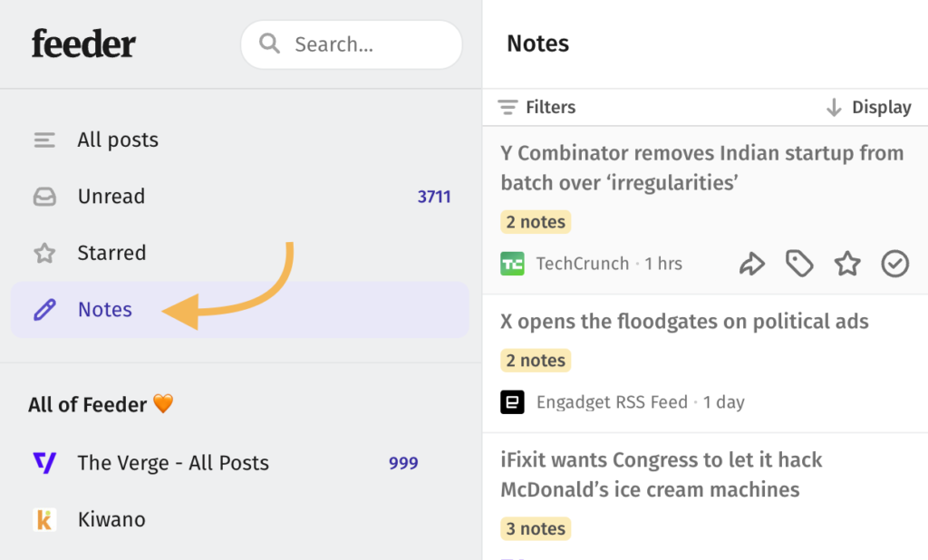The image size is (928, 560).
Task: Click the Kiwano feed icon
Action: (44, 519)
